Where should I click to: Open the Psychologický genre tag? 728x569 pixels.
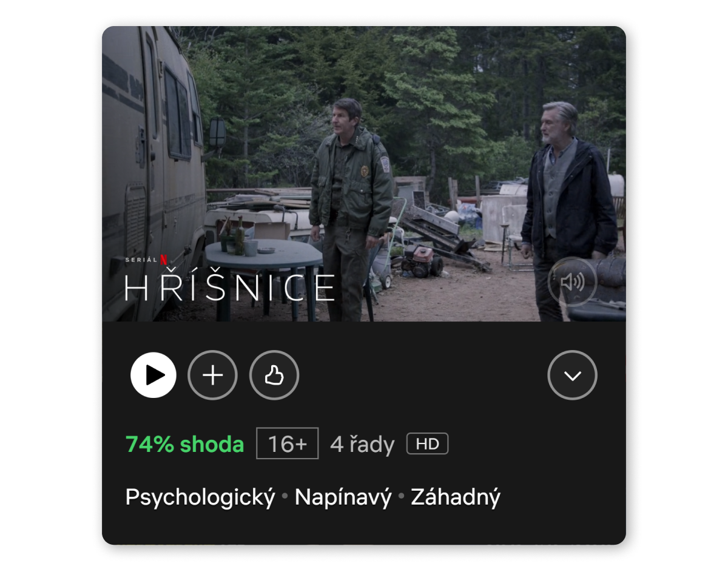(x=200, y=498)
